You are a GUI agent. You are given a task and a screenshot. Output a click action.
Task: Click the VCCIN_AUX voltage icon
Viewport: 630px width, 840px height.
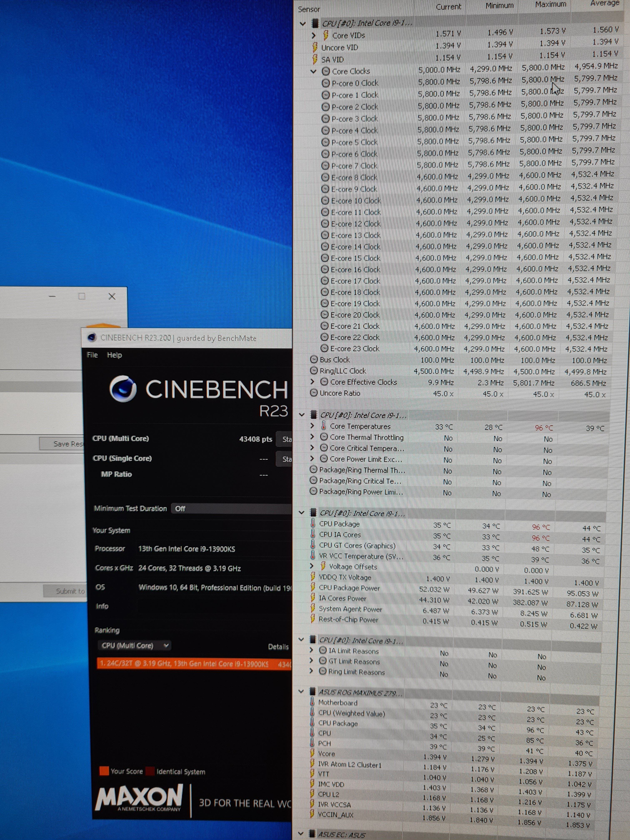coord(312,815)
